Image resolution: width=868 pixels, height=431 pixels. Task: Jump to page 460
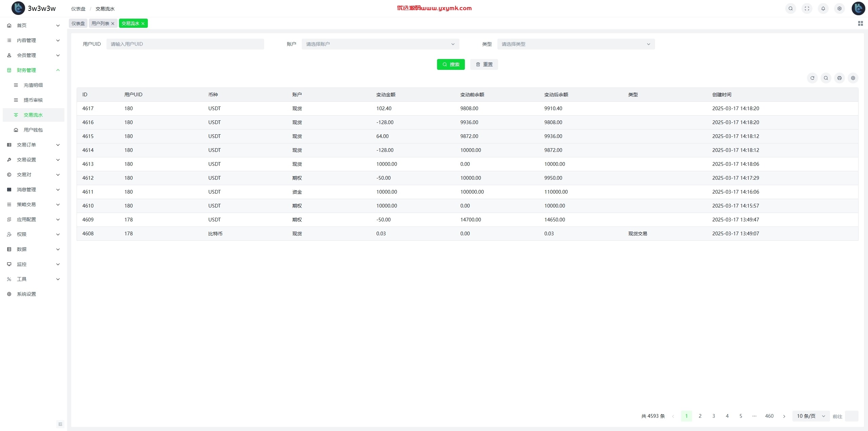[769, 416]
